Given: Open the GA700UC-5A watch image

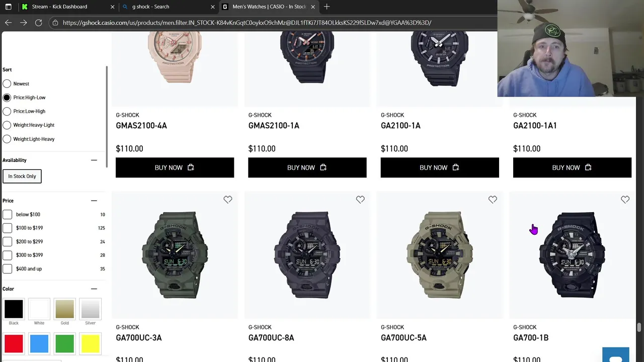Looking at the screenshot, I should [440, 255].
